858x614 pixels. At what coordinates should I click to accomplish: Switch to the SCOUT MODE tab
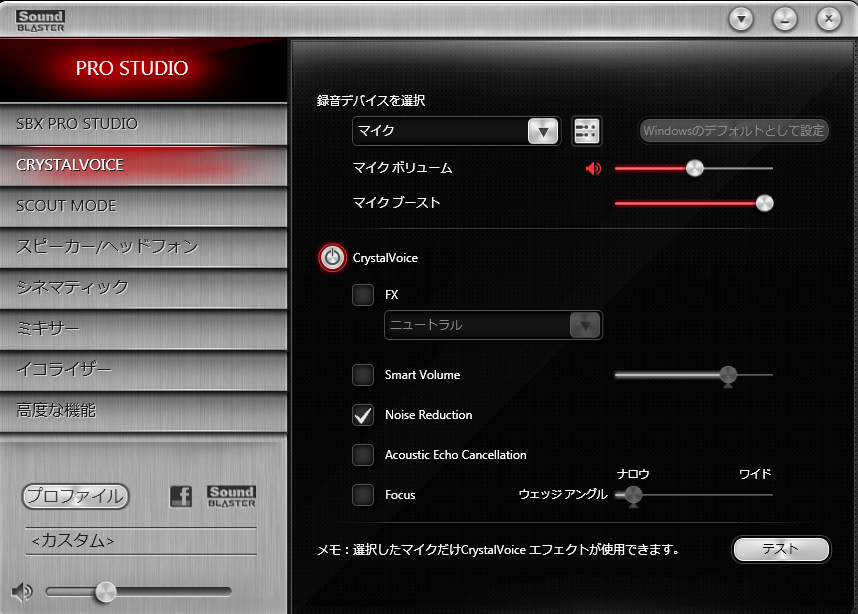(143, 206)
